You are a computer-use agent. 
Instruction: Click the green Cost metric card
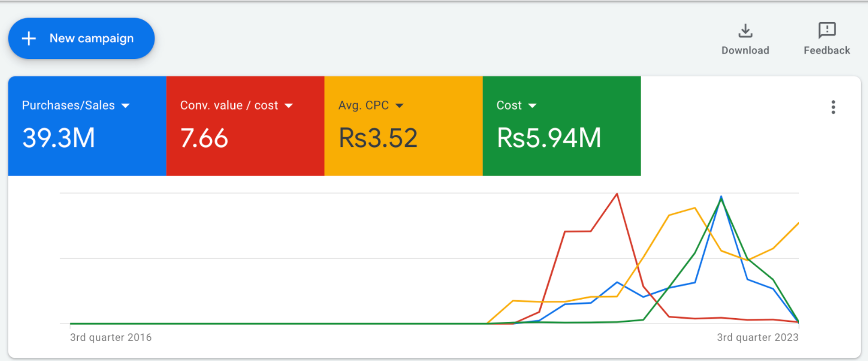(x=561, y=126)
